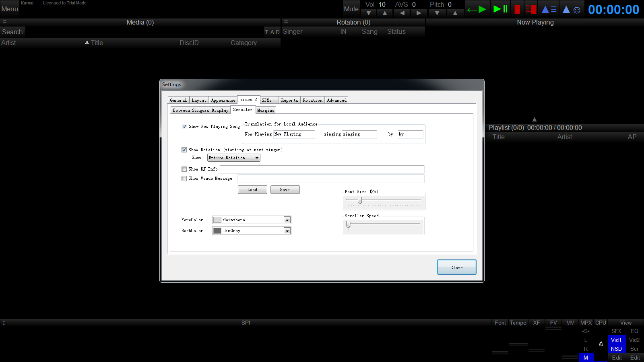The image size is (644, 362).
Task: Uncheck Show Now Playing Song
Action: 184,126
